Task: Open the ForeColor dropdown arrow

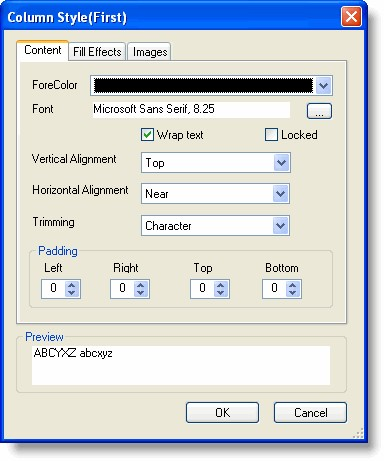Action: [323, 86]
